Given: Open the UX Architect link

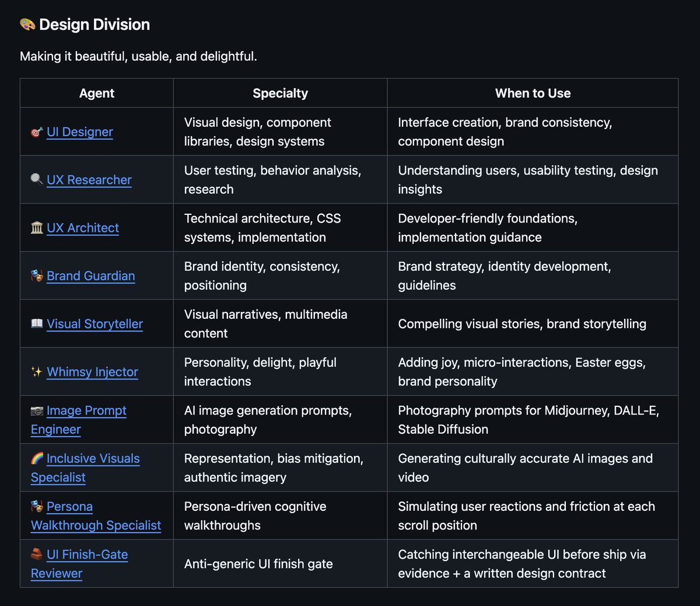Looking at the screenshot, I should point(83,228).
